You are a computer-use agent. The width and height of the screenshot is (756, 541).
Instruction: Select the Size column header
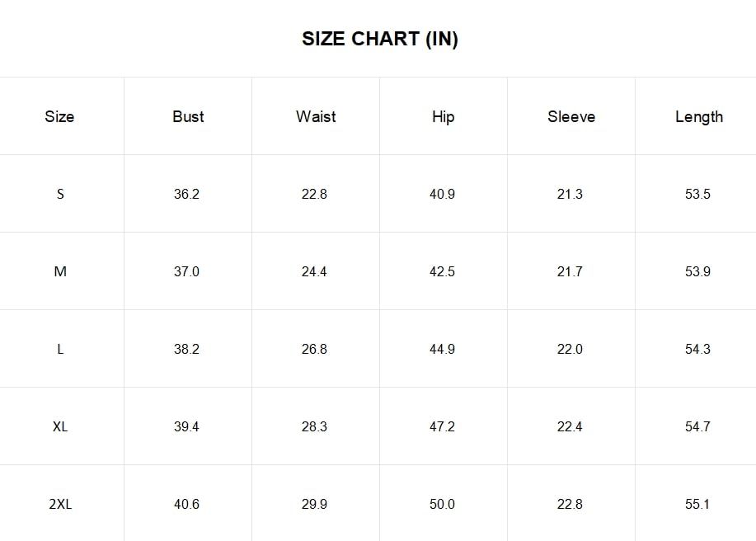click(59, 116)
